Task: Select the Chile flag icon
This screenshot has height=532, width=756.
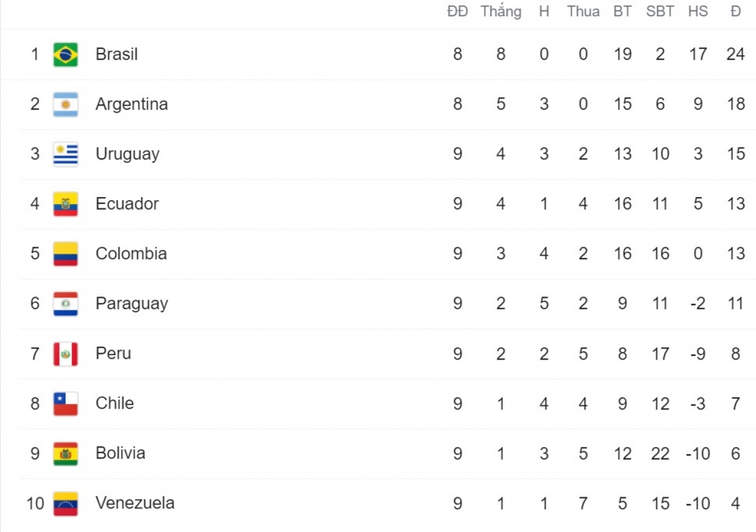Action: [x=66, y=404]
